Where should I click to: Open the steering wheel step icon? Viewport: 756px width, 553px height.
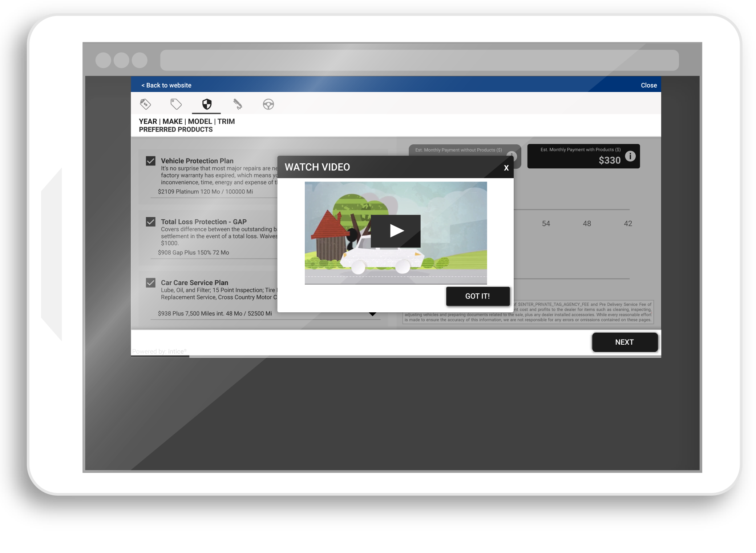pyautogui.click(x=268, y=104)
